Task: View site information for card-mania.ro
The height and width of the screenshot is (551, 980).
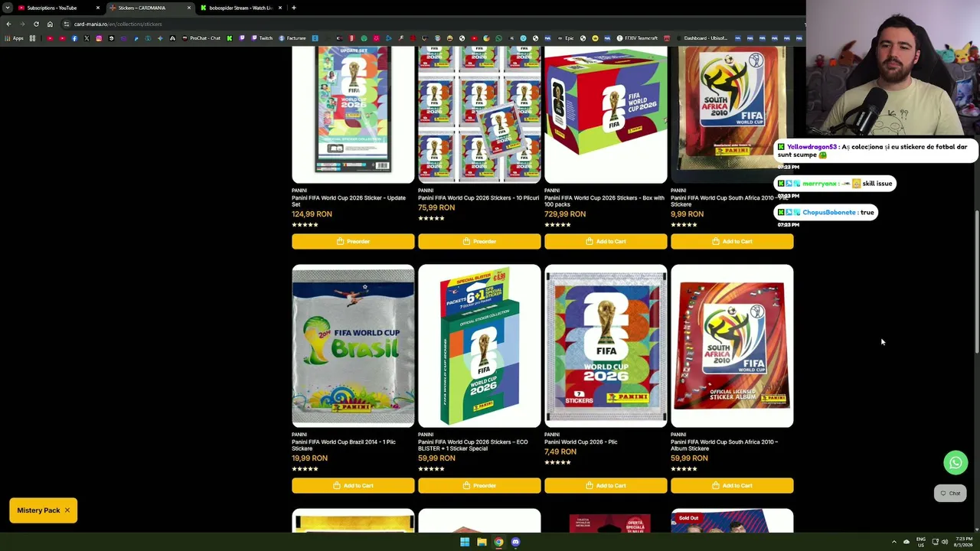Action: [x=67, y=24]
